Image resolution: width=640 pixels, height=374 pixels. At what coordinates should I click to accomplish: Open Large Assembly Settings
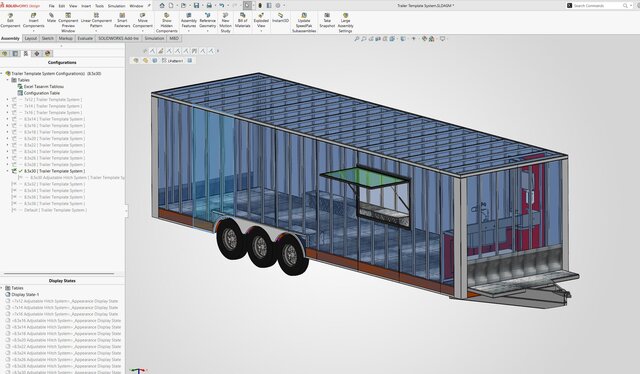point(345,23)
